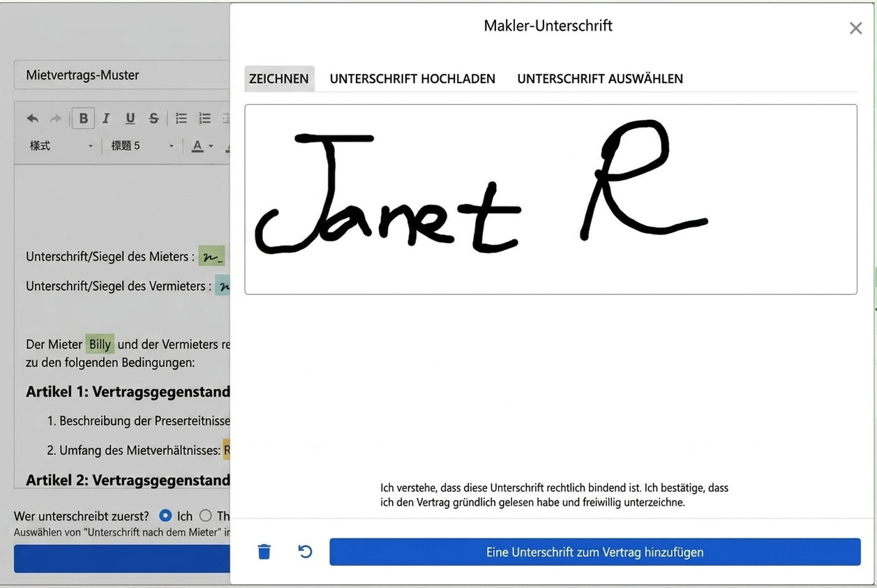Viewport: 877px width, 588px height.
Task: Click the blue landlord signature placeholder
Action: tap(223, 285)
